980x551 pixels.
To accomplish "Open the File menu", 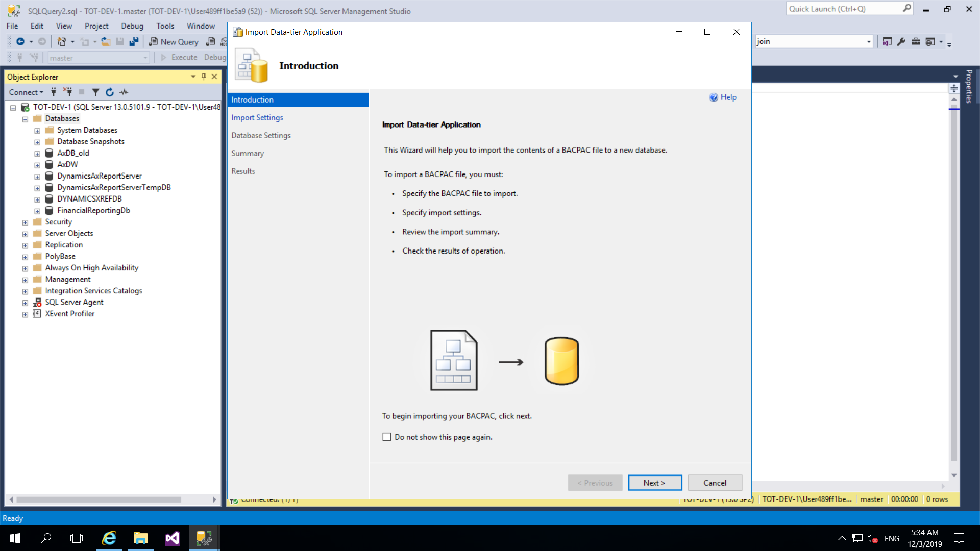I will [x=12, y=26].
